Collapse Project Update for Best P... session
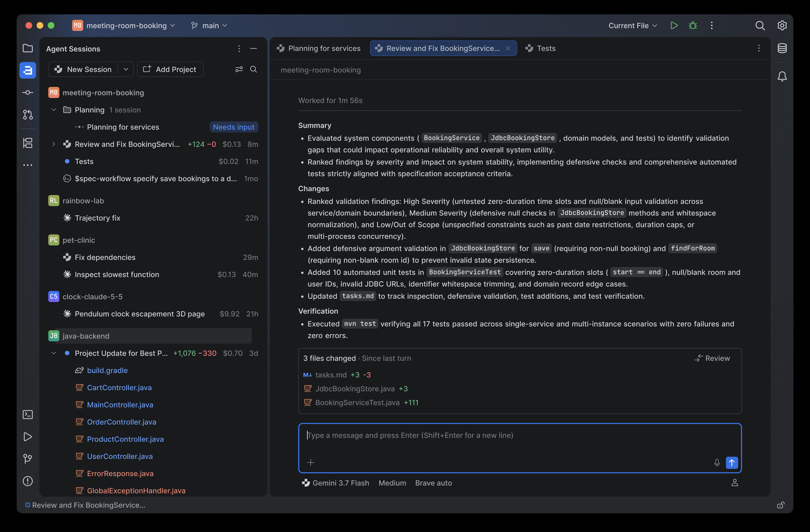The image size is (810, 532). click(x=54, y=353)
